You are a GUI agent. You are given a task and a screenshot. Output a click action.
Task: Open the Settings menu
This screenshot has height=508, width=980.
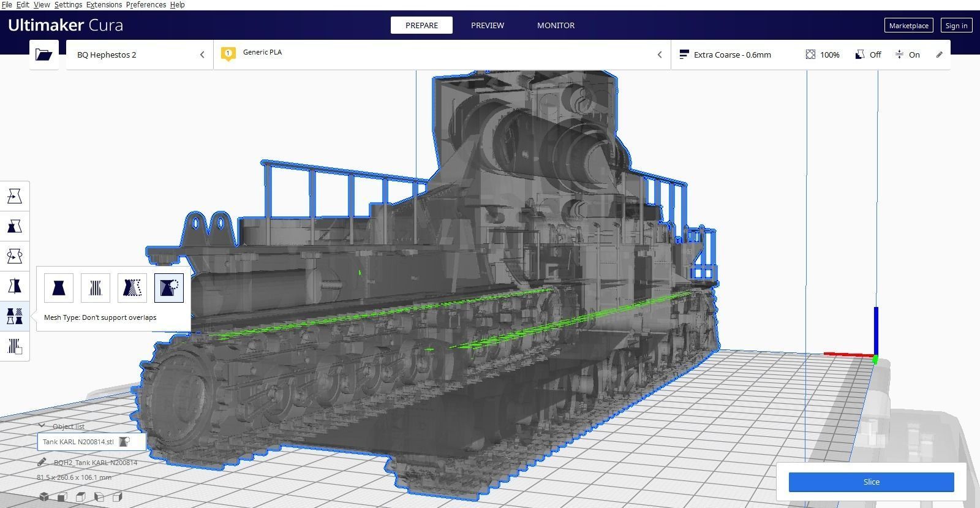pyautogui.click(x=68, y=5)
